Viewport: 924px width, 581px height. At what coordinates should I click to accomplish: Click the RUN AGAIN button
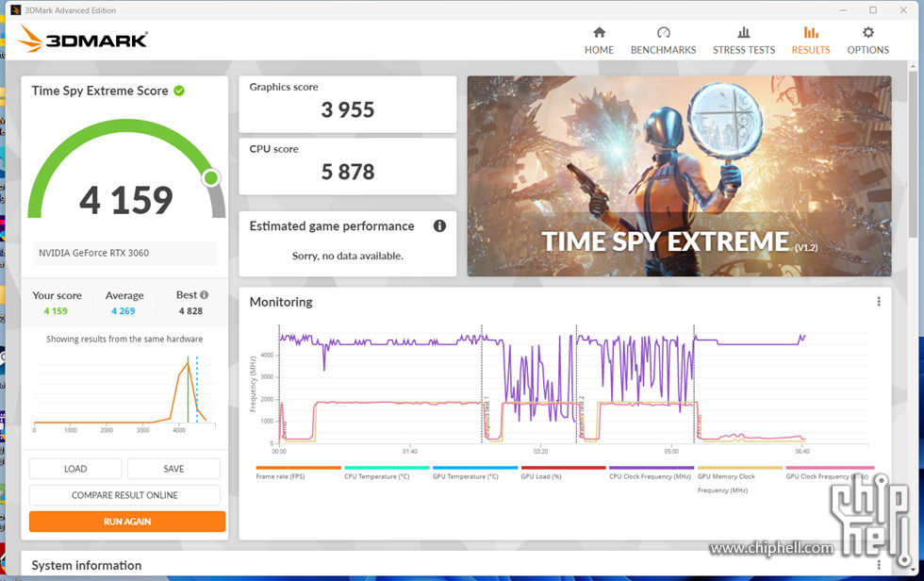point(127,522)
